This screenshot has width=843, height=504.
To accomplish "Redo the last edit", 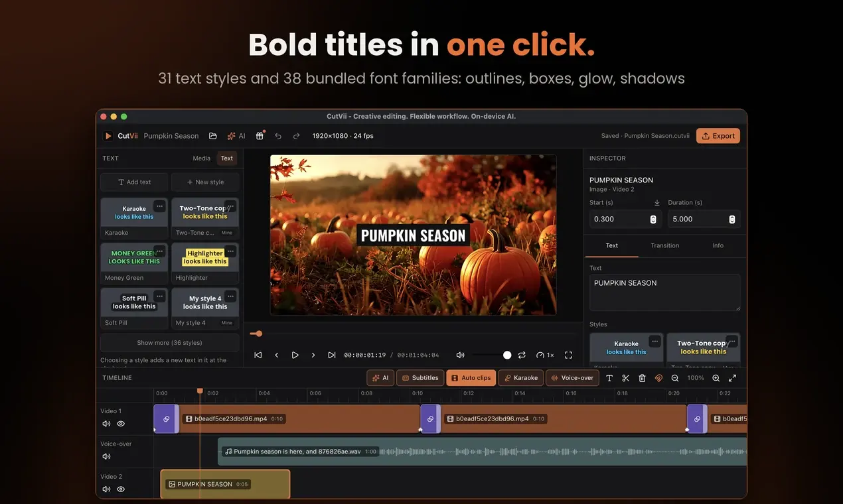I will click(x=297, y=136).
